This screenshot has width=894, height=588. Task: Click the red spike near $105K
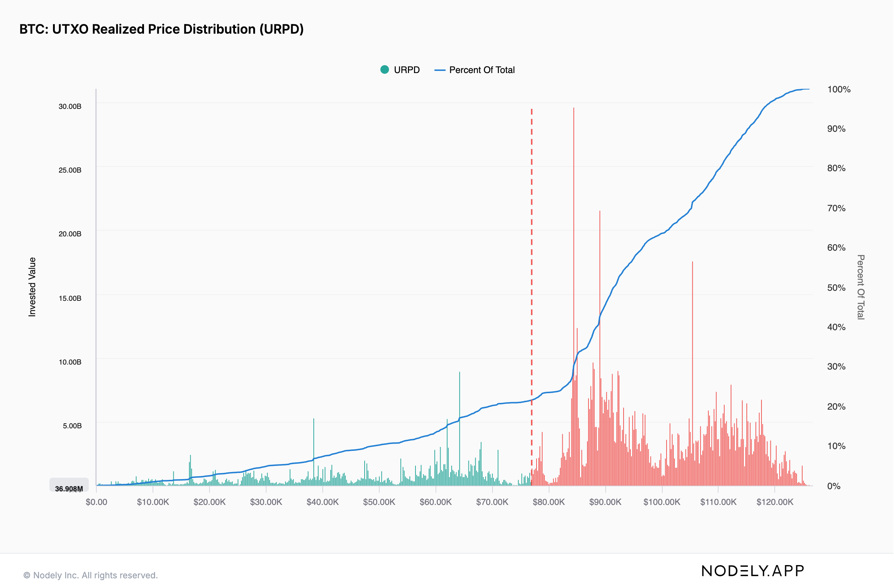[692, 319]
